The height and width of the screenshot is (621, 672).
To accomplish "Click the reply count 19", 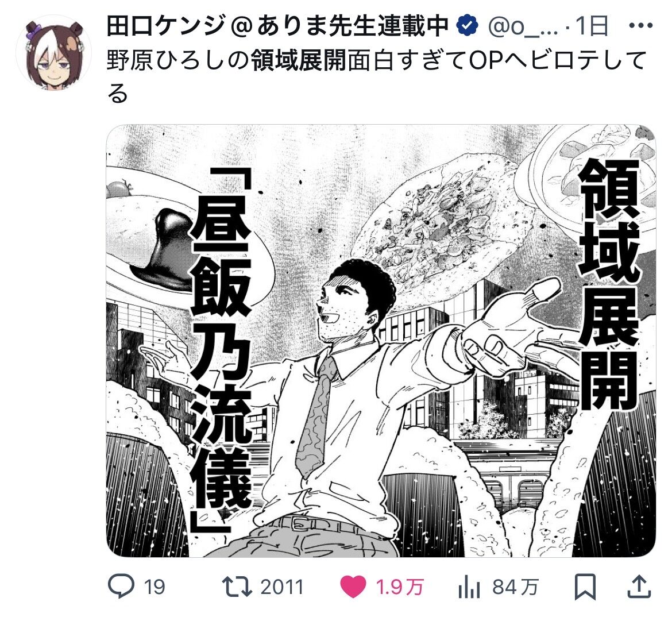I will [155, 587].
